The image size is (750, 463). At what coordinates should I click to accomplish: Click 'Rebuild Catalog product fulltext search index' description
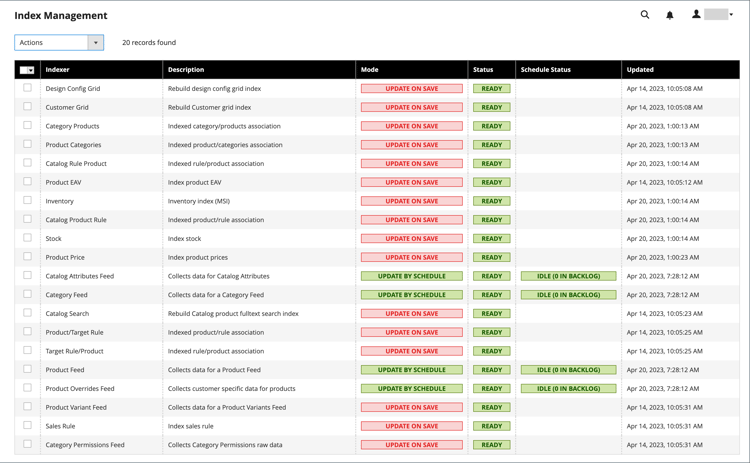[233, 314]
